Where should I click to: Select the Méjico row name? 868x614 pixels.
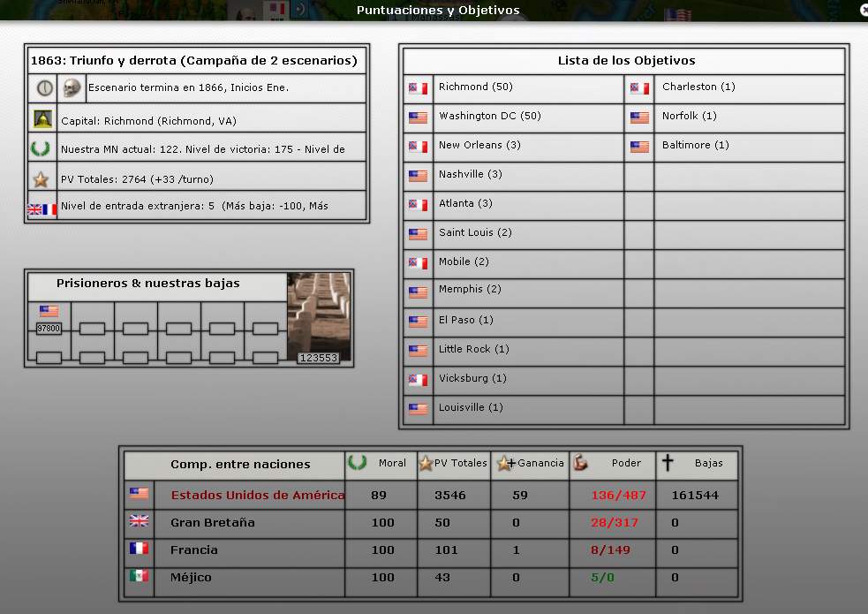(x=191, y=578)
